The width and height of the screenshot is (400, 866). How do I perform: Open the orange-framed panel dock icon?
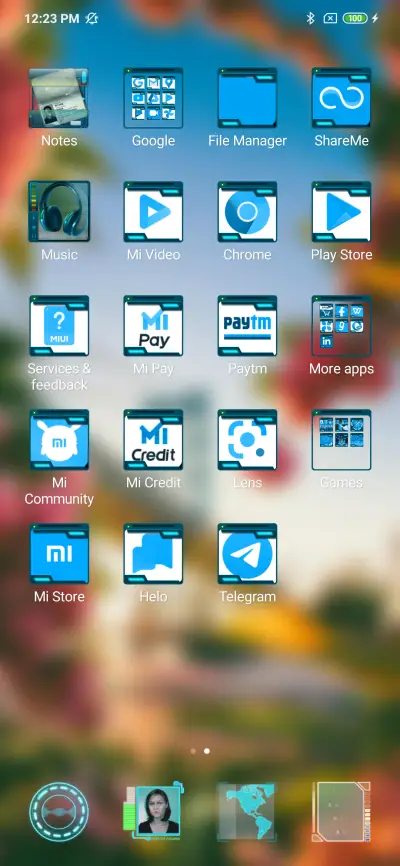341,811
